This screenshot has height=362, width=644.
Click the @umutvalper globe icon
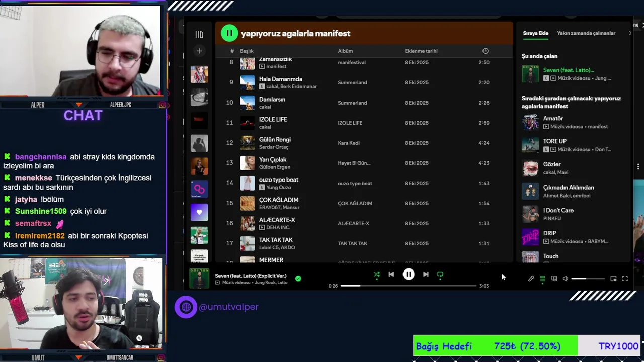(x=186, y=307)
